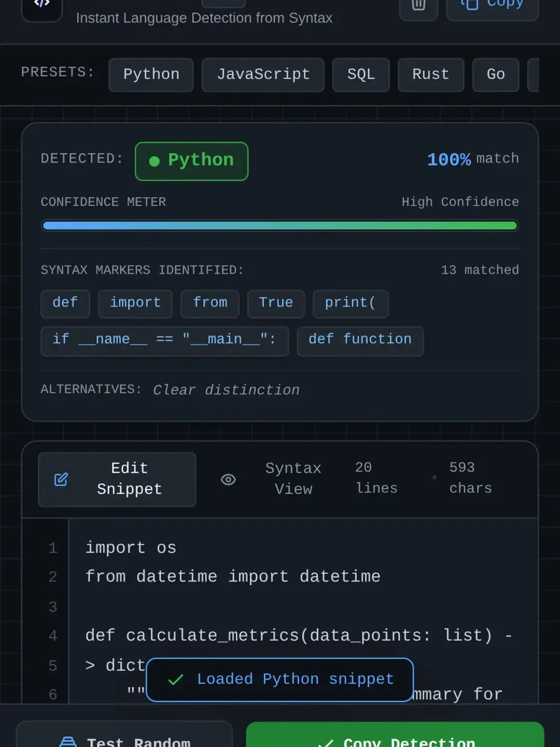Screen dimensions: 560x747
Task: Click the pencil edit icon
Action: [61, 479]
